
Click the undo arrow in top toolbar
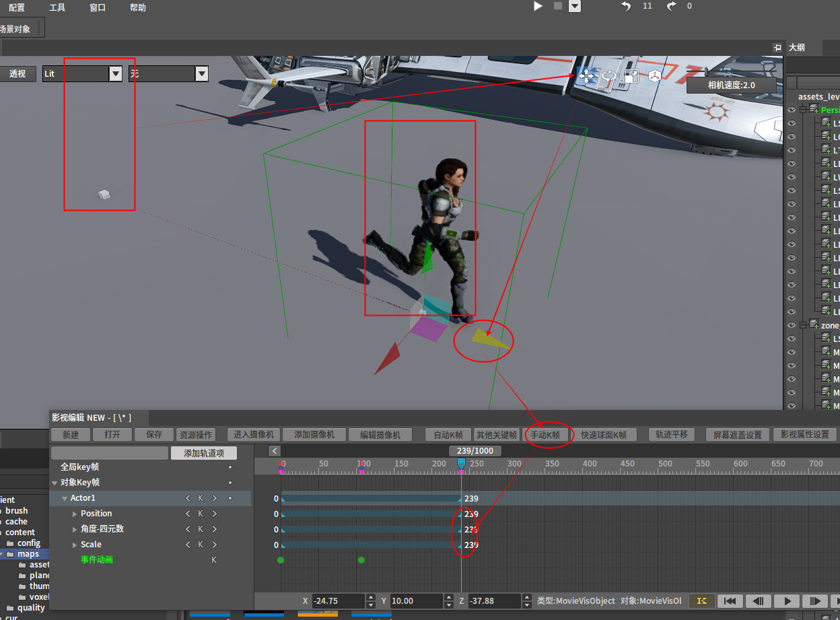627,6
